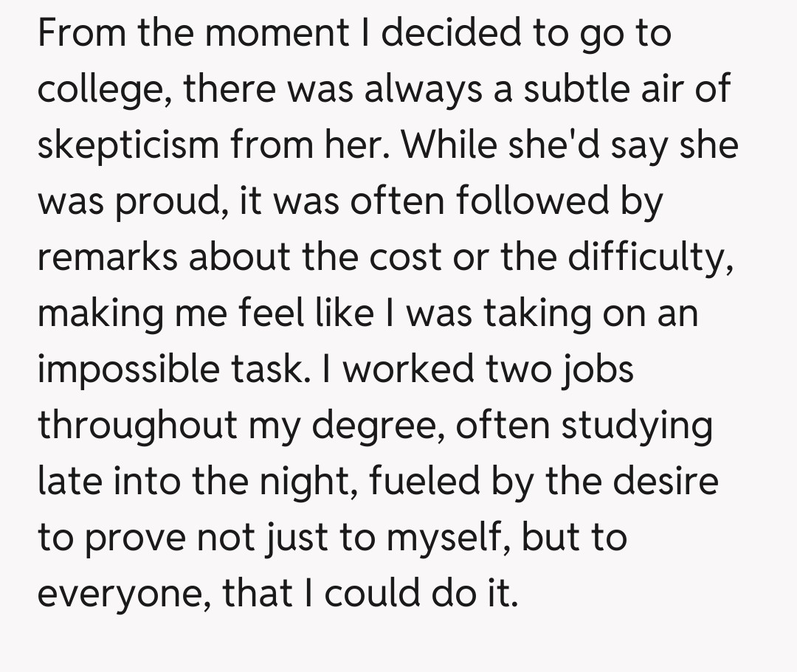Click the word "remarks"

[108, 257]
